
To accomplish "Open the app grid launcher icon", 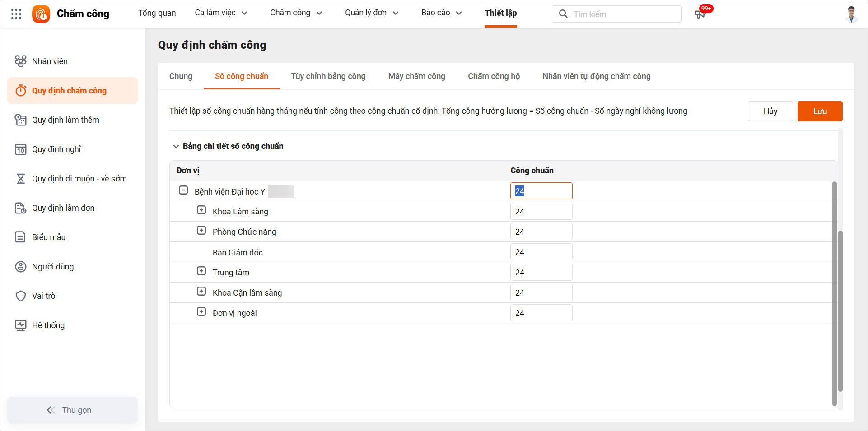I will pyautogui.click(x=16, y=14).
